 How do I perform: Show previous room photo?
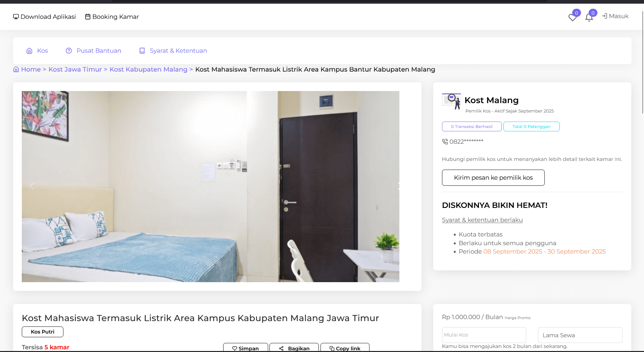point(32,186)
